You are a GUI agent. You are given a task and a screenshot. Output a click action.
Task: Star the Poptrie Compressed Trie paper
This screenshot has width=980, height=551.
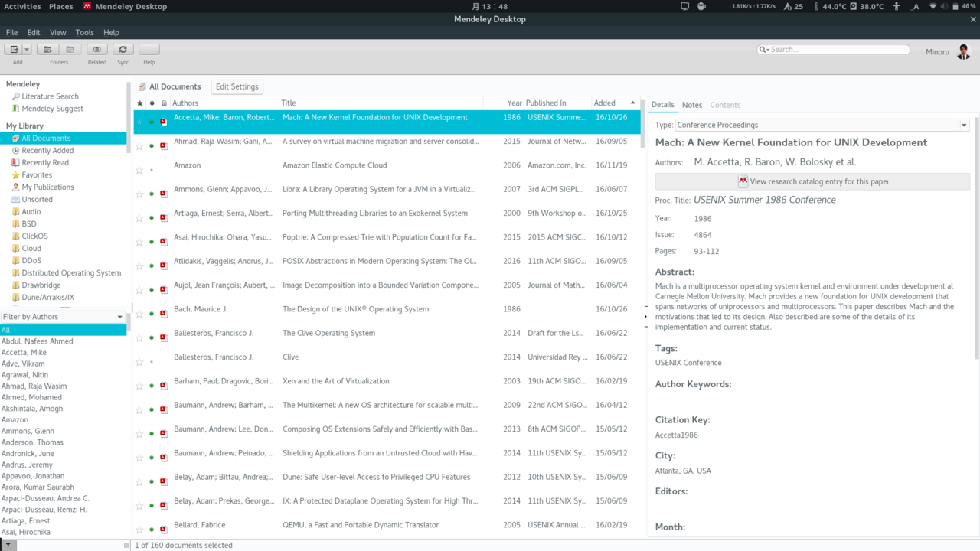[139, 242]
